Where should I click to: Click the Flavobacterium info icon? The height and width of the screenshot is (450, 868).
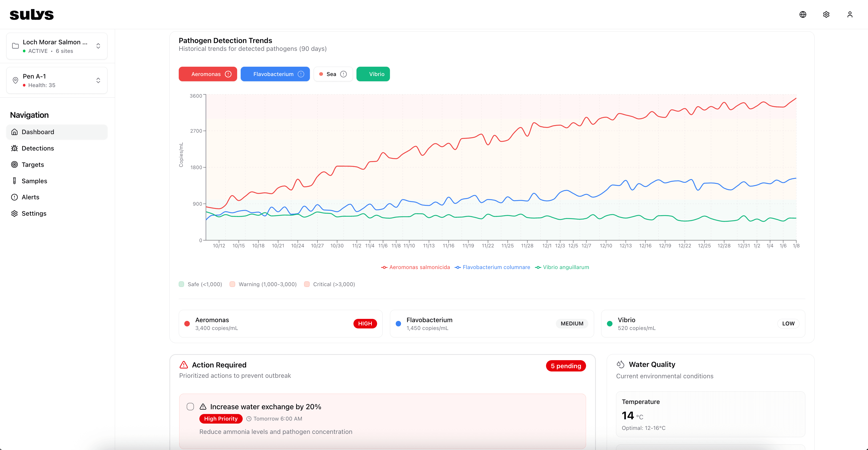click(301, 74)
